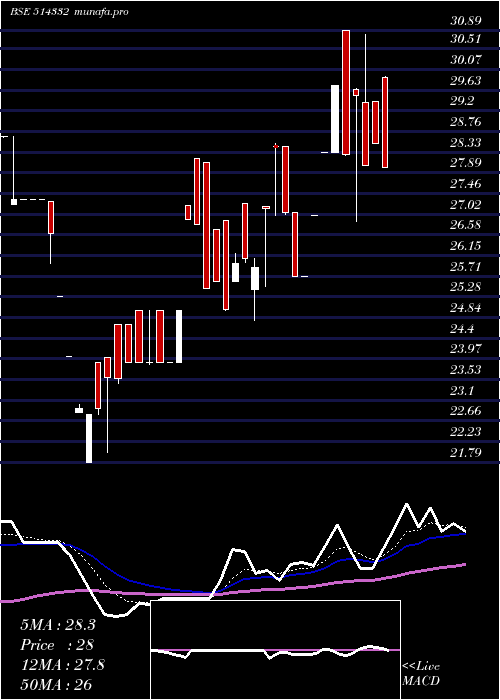
Task: Select the 28.33 price axis value
Action: (x=466, y=142)
